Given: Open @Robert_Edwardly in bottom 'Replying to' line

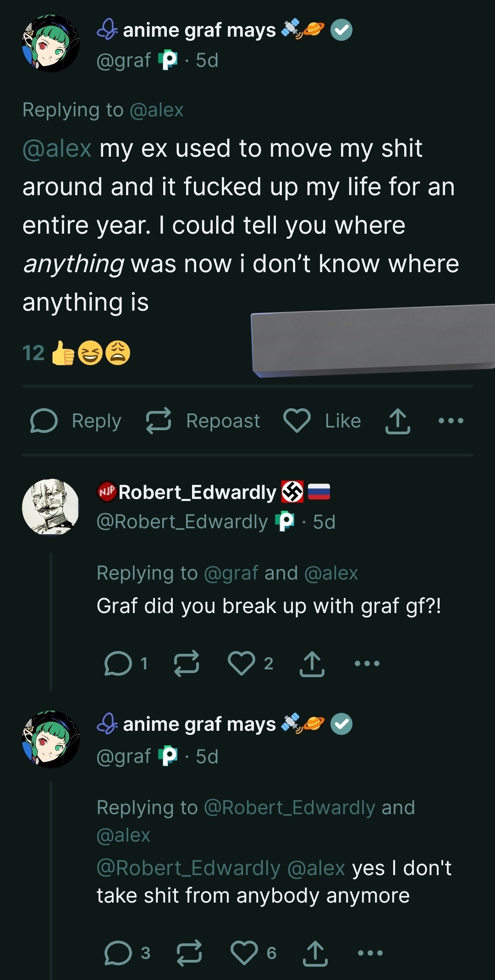Looking at the screenshot, I should tap(289, 808).
